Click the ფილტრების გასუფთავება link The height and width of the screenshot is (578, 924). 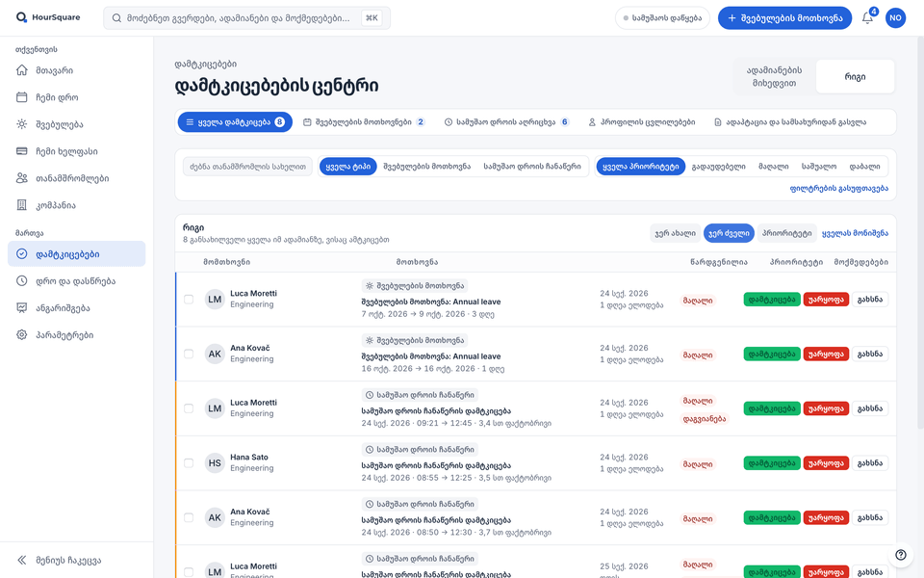[x=839, y=189]
